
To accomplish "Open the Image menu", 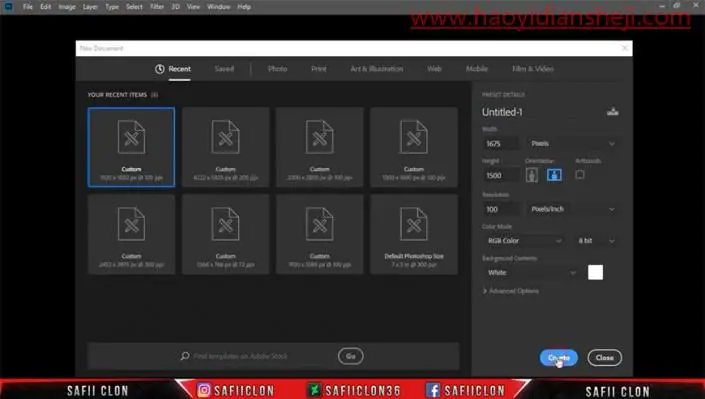I will [67, 7].
